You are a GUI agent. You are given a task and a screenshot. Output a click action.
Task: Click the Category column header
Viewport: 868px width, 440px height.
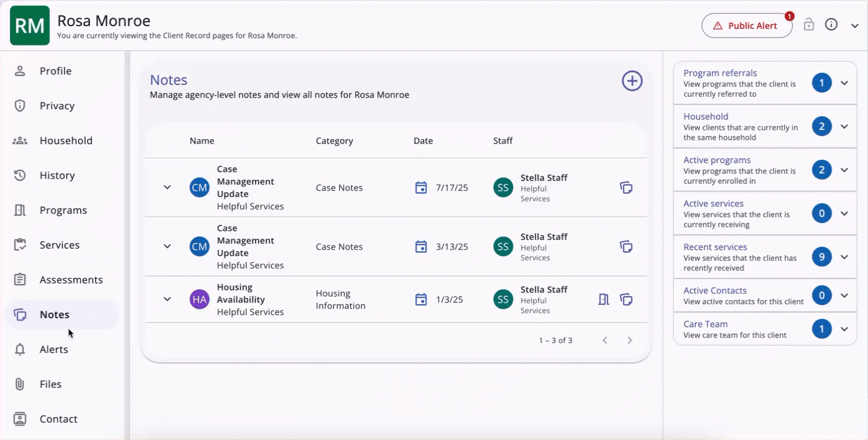335,140
